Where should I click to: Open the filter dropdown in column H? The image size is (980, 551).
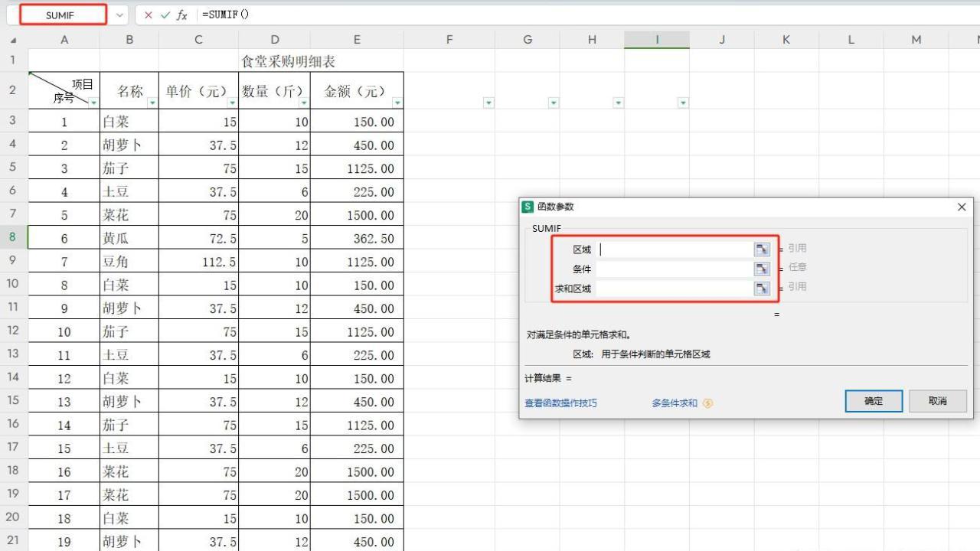point(618,103)
